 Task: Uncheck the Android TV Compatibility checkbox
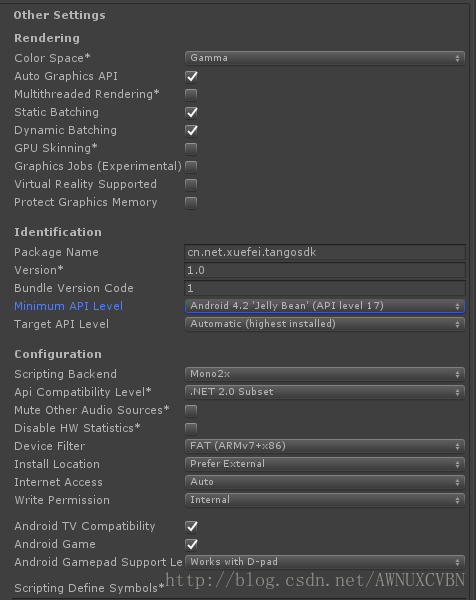(191, 527)
